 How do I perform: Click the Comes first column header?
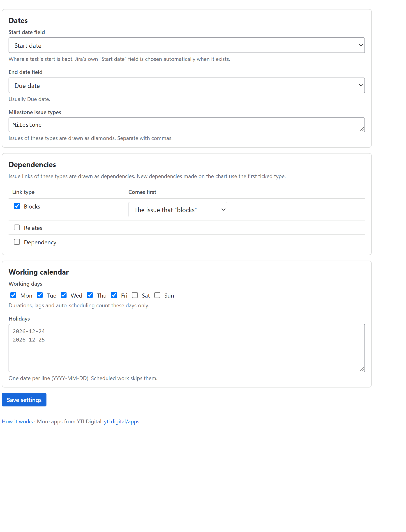click(142, 192)
